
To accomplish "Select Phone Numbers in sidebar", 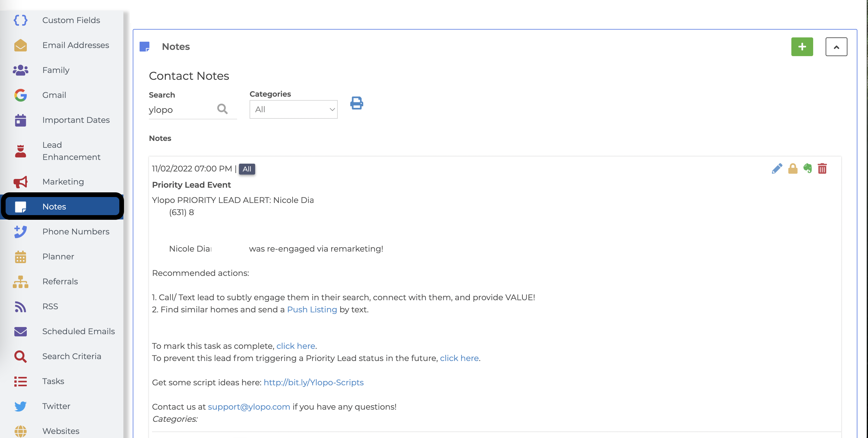I will tap(75, 232).
